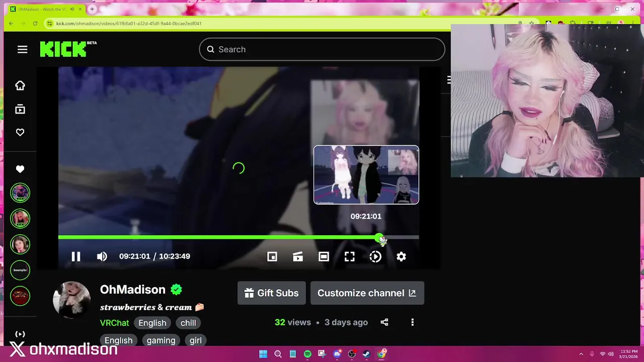644x362 pixels.
Task: Open the taskbar clock and date
Action: 629,354
